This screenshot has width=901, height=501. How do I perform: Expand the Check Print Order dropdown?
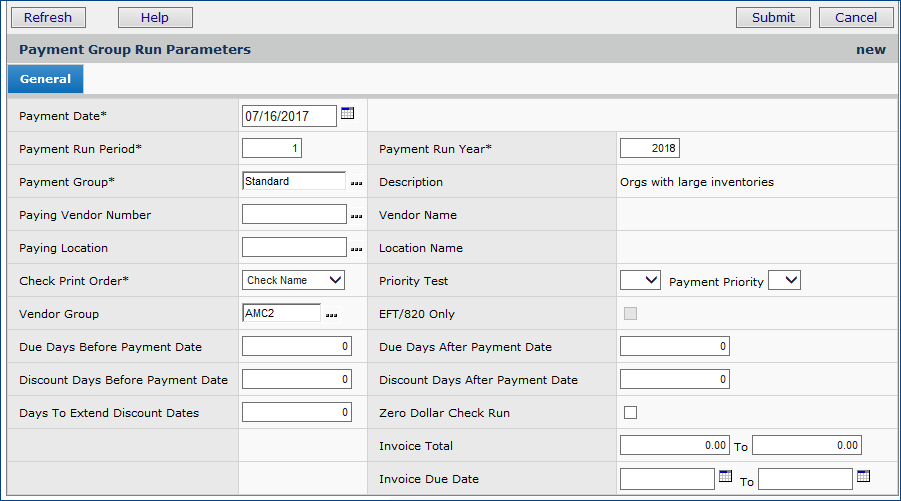point(293,281)
